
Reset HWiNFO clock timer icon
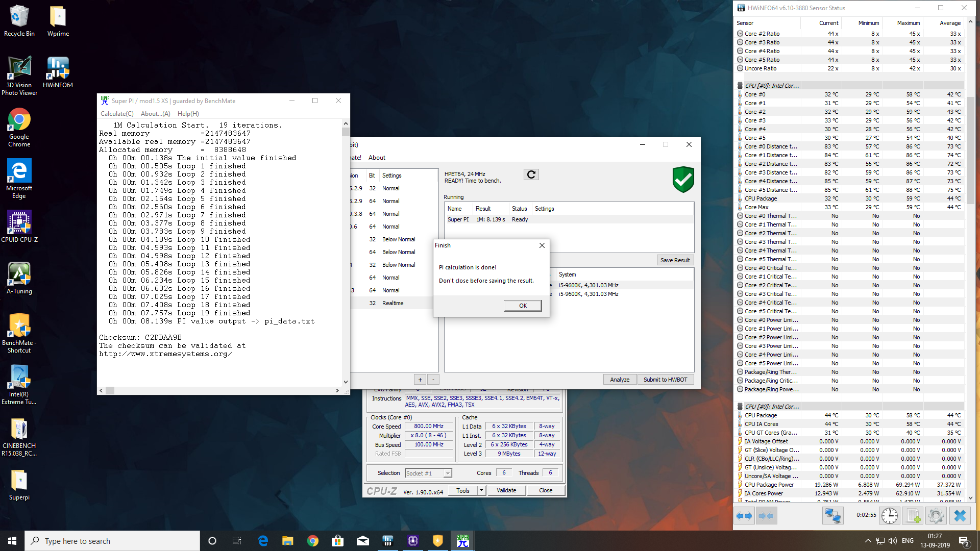click(x=890, y=516)
